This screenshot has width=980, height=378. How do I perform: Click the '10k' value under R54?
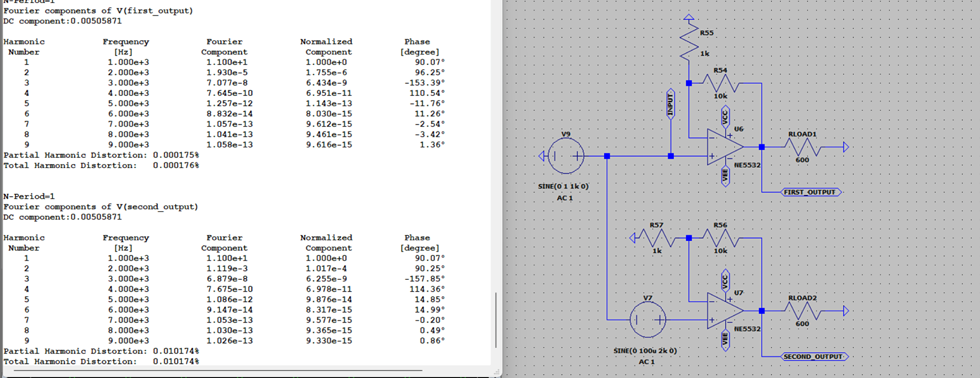click(x=721, y=96)
